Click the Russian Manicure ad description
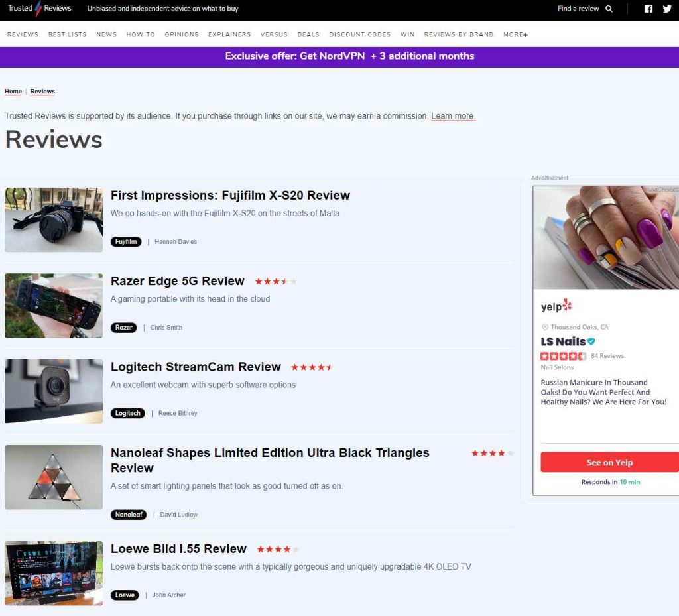This screenshot has width=679, height=616. (603, 392)
